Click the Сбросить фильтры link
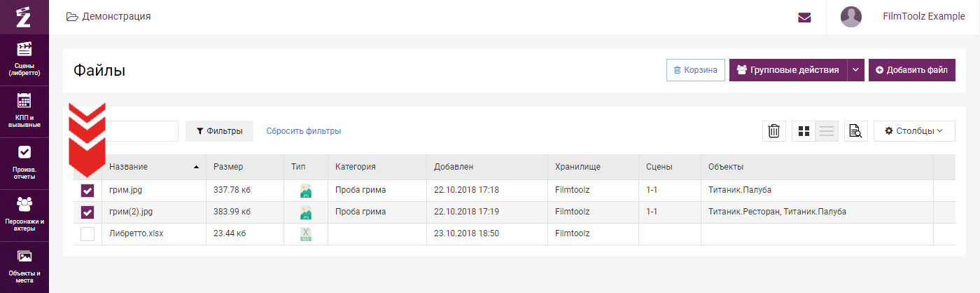980x293 pixels. click(x=303, y=131)
